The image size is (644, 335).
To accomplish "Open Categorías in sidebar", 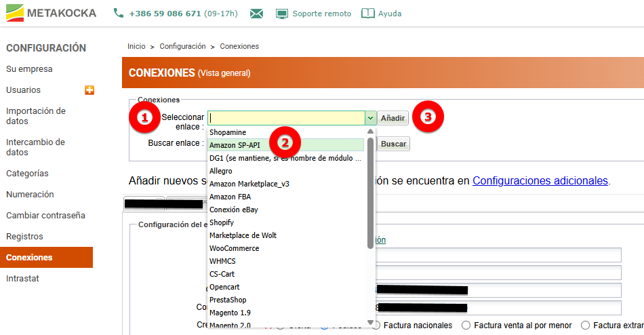I will (27, 174).
